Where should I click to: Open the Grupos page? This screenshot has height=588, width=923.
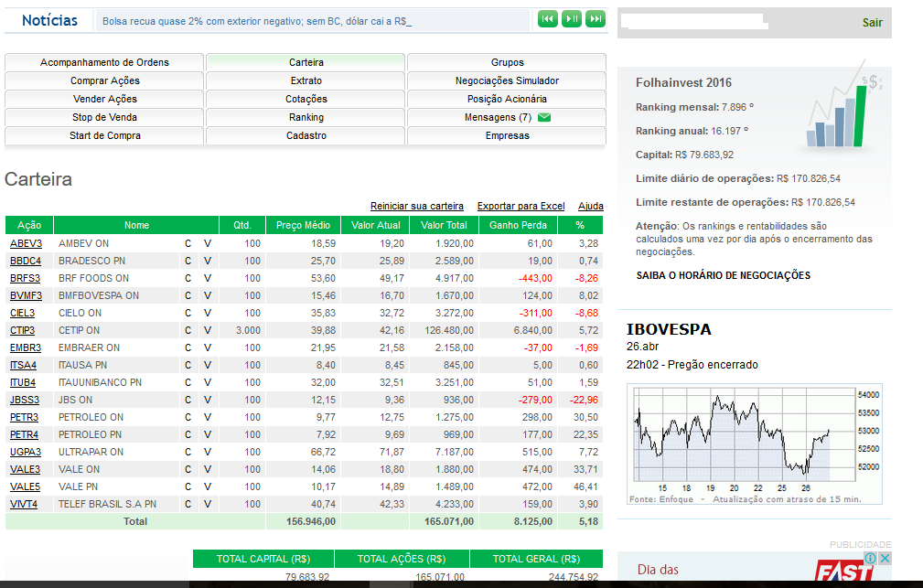tap(507, 62)
